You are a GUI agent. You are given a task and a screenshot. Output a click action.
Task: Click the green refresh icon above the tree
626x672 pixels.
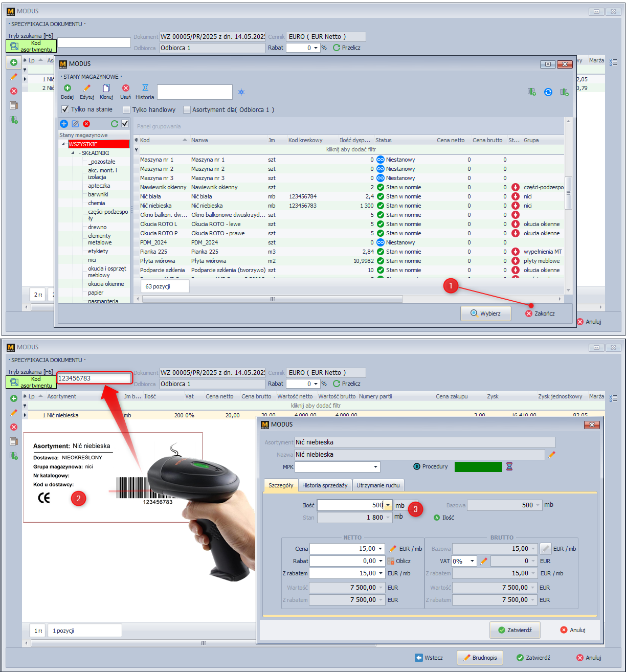pos(115,124)
